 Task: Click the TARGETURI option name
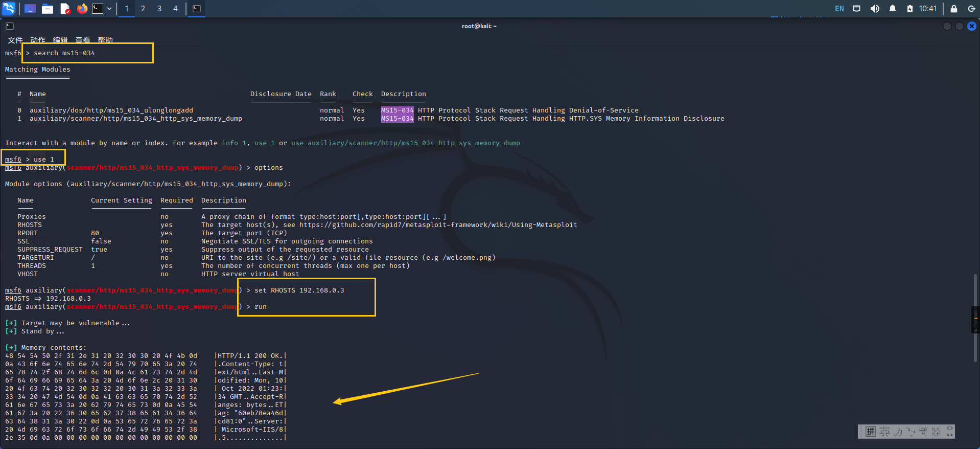pos(36,258)
